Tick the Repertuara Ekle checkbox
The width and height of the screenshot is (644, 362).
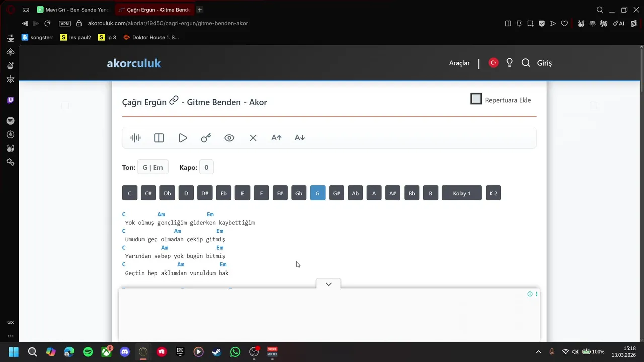476,99
